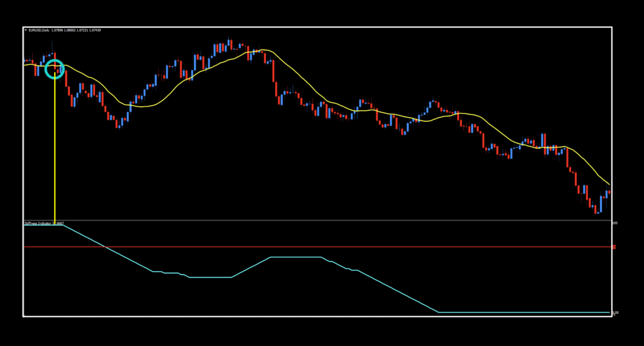Click the yellow moving average line at its peak
644x346 pixels.
pos(264,50)
